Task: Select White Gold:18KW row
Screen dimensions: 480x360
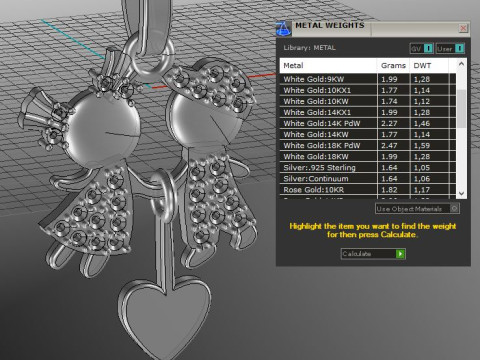Action: pyautogui.click(x=368, y=156)
